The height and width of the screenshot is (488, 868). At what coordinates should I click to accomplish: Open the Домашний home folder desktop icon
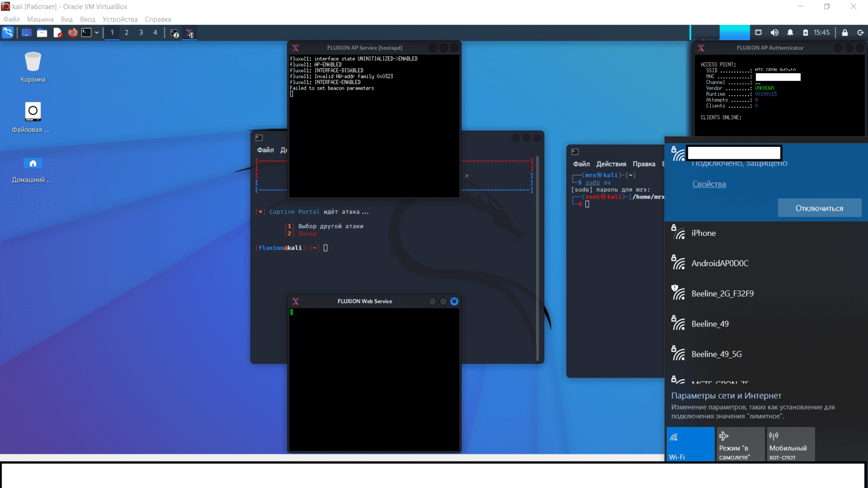(x=33, y=170)
